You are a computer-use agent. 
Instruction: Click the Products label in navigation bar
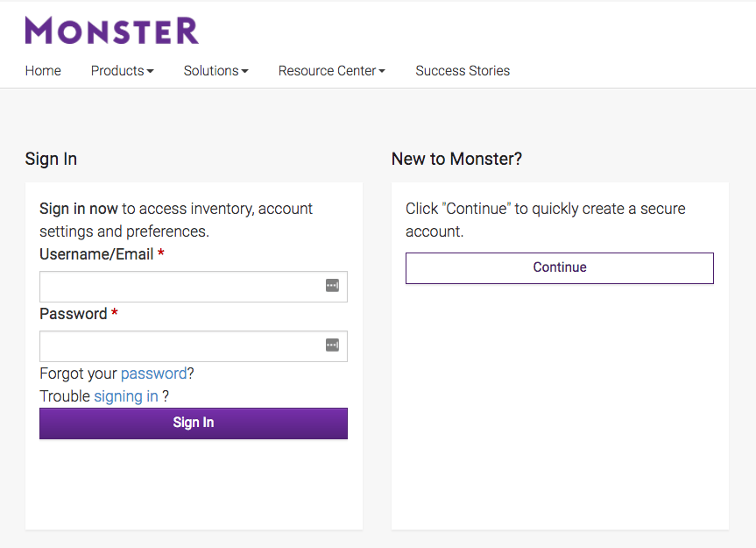[117, 70]
